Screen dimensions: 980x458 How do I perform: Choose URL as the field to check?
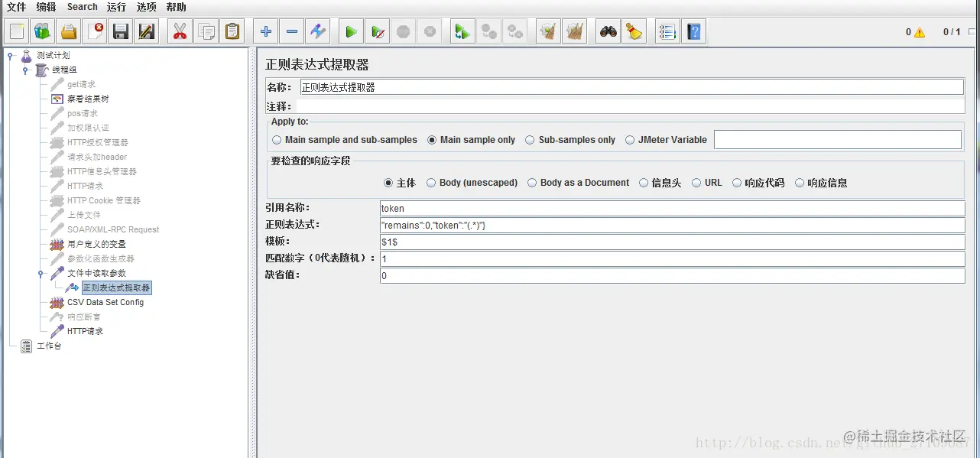tap(707, 183)
